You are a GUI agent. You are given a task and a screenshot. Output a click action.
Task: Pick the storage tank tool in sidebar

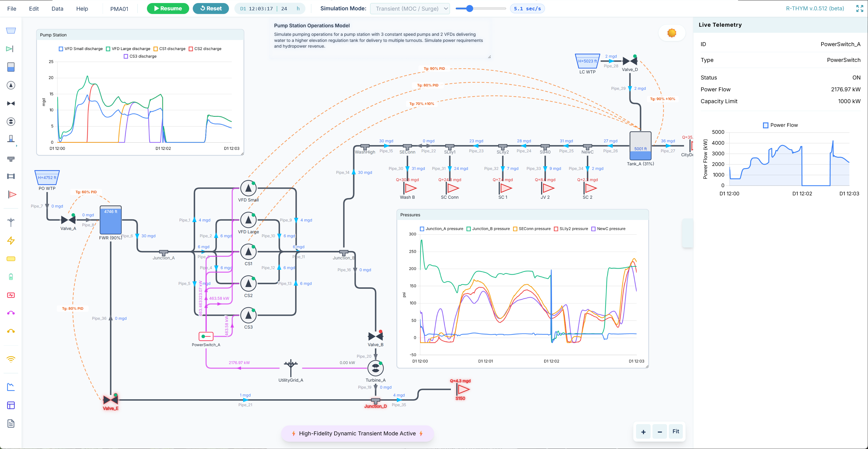(x=11, y=67)
